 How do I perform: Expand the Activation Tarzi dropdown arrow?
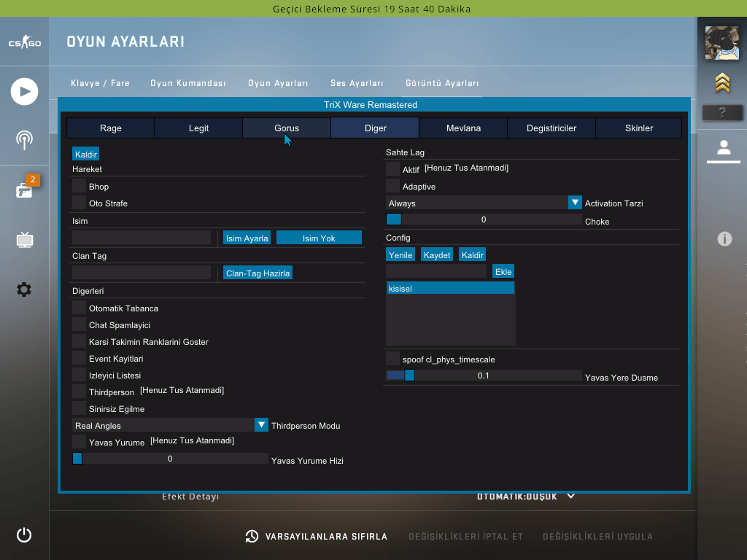coord(575,203)
